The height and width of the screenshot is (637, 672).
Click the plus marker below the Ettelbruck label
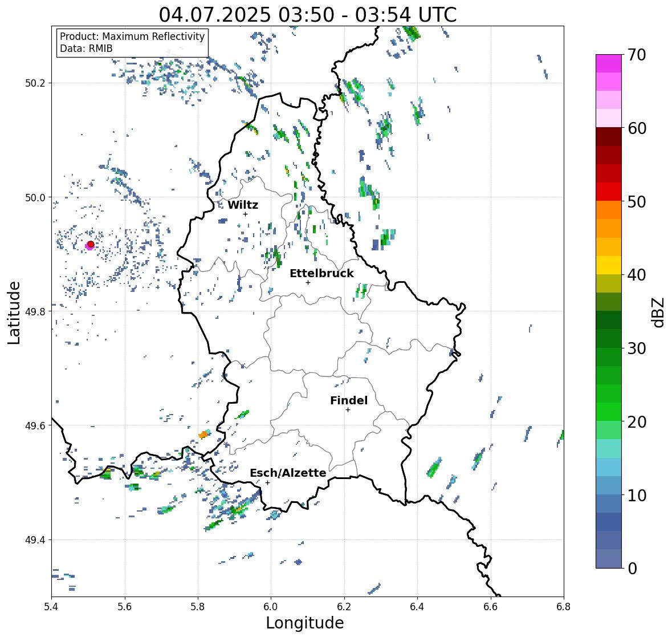tap(308, 282)
